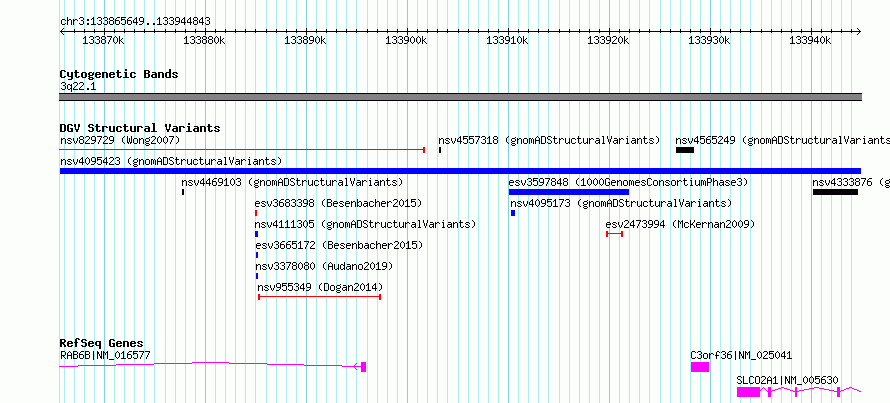Select the long blue nsv4095423 bar
Image resolution: width=890 pixels, height=403 pixels.
pos(460,171)
